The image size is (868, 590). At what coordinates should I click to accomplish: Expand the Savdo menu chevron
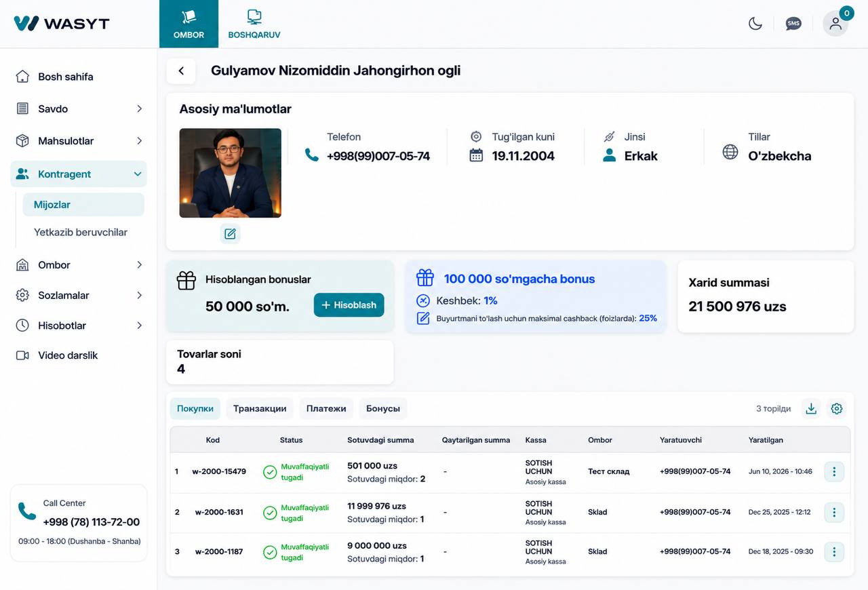click(139, 109)
